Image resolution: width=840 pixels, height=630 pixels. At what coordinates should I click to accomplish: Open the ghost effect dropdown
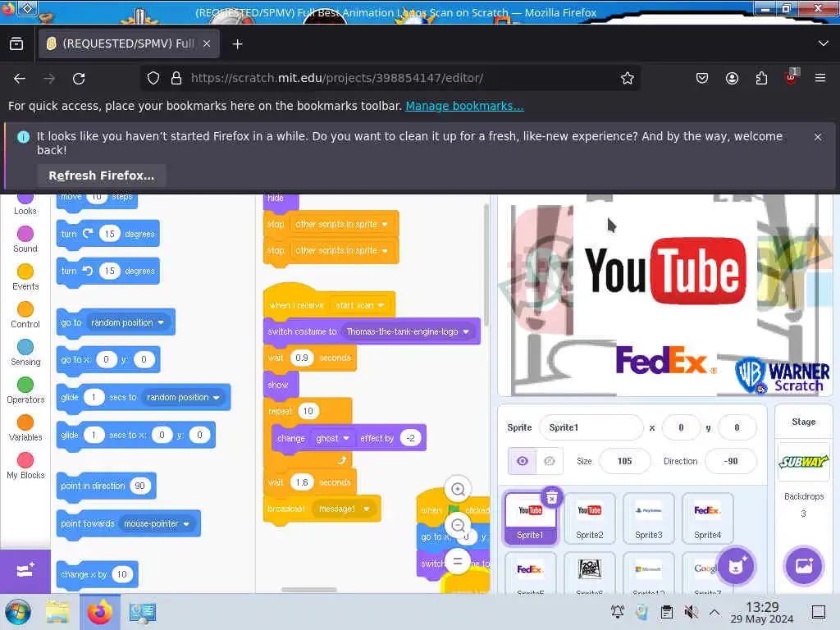click(332, 438)
